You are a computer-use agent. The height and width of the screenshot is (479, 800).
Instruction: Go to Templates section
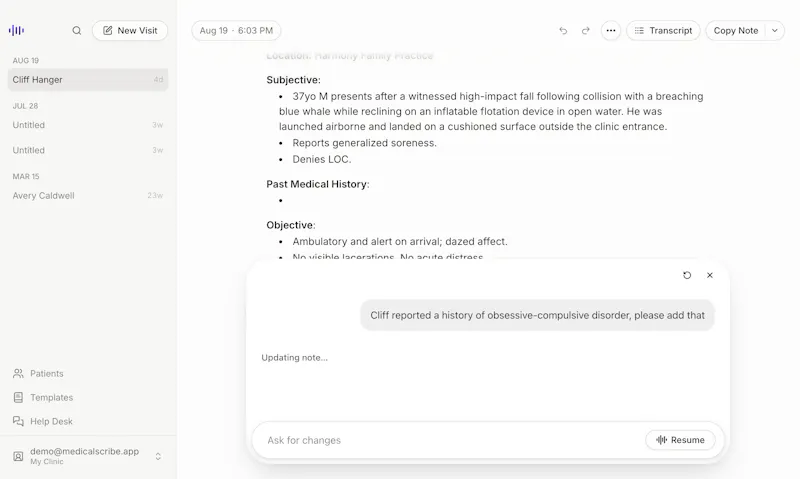click(43, 397)
